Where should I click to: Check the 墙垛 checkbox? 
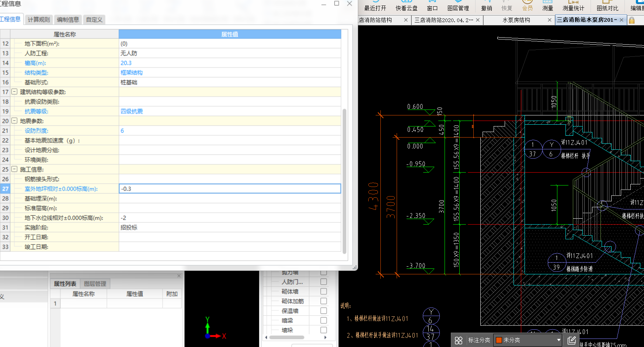click(x=324, y=330)
